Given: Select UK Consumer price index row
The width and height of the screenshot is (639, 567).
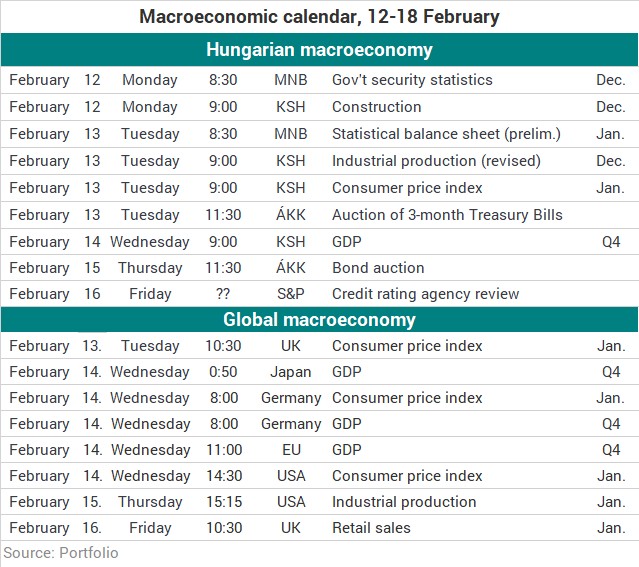Looking at the screenshot, I should (320, 346).
